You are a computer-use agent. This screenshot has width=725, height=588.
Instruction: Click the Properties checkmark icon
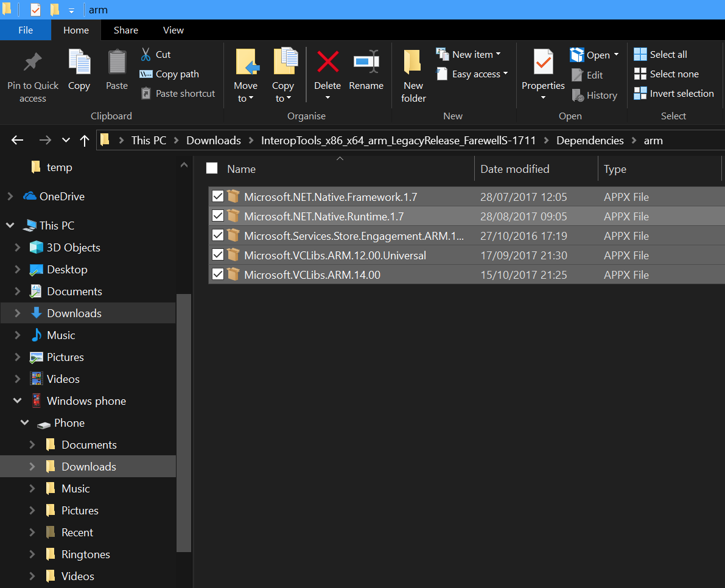(x=543, y=62)
